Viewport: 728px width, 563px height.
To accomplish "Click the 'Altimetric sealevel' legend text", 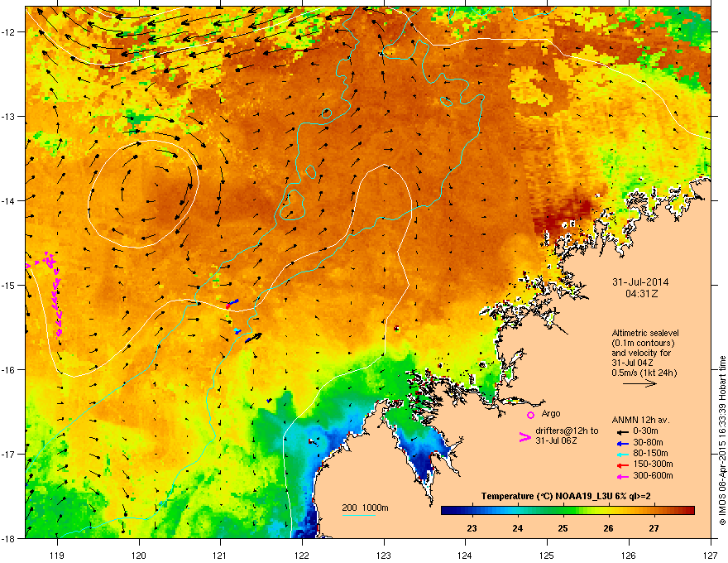I will click(645, 333).
